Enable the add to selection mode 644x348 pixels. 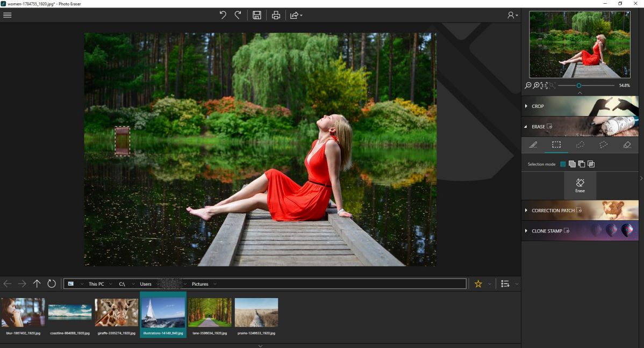coord(572,164)
